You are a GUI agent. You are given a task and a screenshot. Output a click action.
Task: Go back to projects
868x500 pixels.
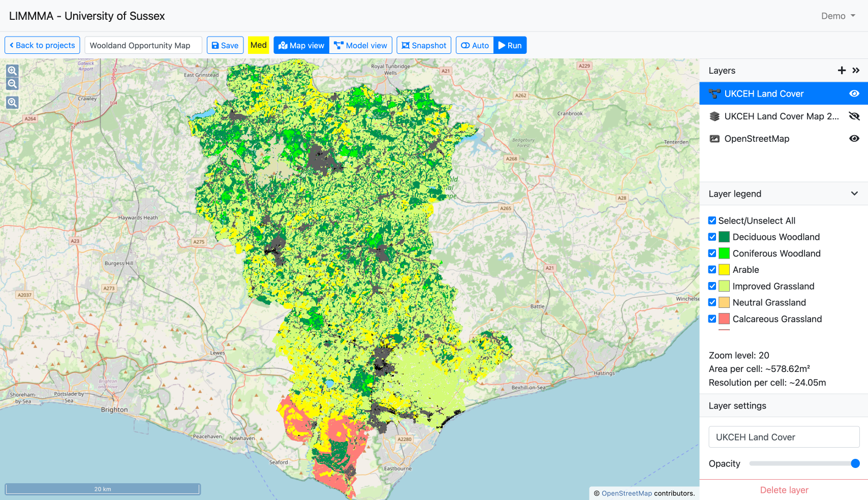pos(42,45)
